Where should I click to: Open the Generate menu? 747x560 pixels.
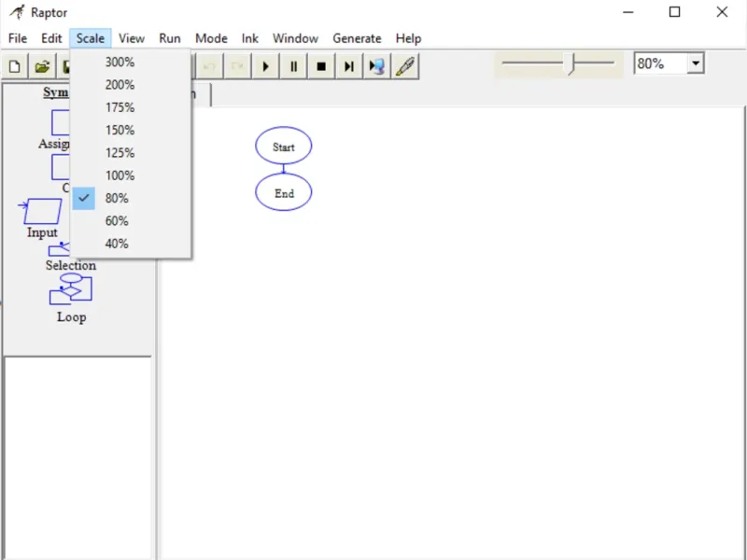point(357,38)
